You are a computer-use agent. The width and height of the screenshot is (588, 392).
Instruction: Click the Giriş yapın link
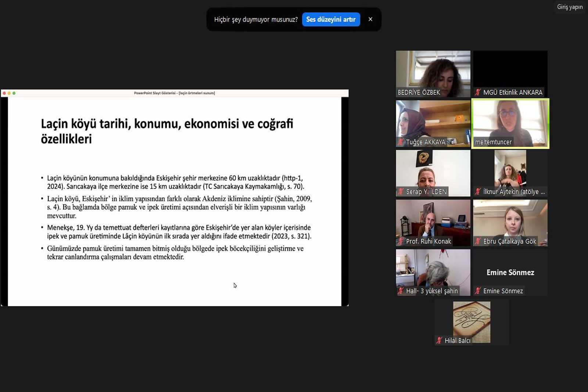coord(570,7)
